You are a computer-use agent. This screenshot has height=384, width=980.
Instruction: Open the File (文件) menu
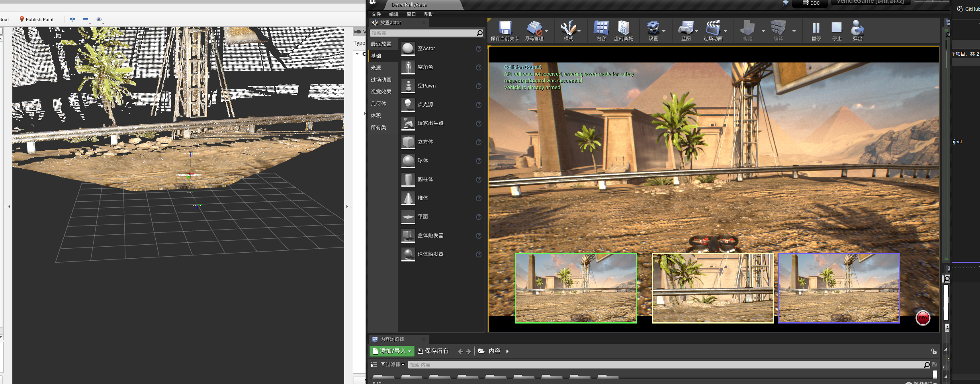[x=376, y=14]
